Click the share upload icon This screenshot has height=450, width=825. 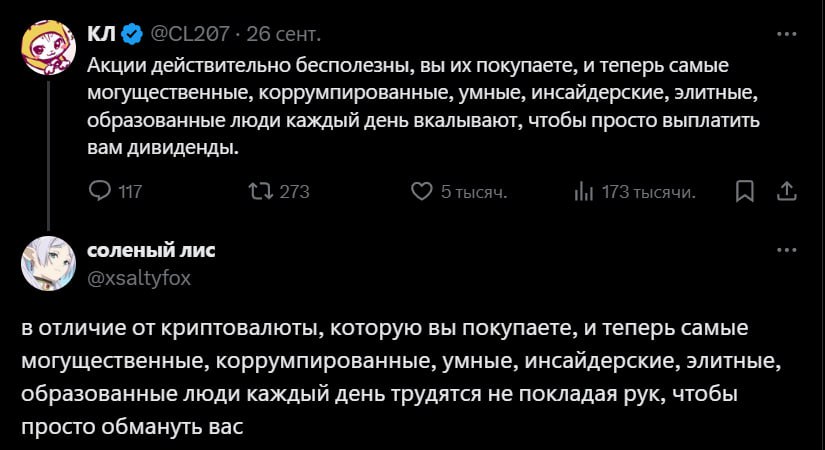(x=787, y=191)
